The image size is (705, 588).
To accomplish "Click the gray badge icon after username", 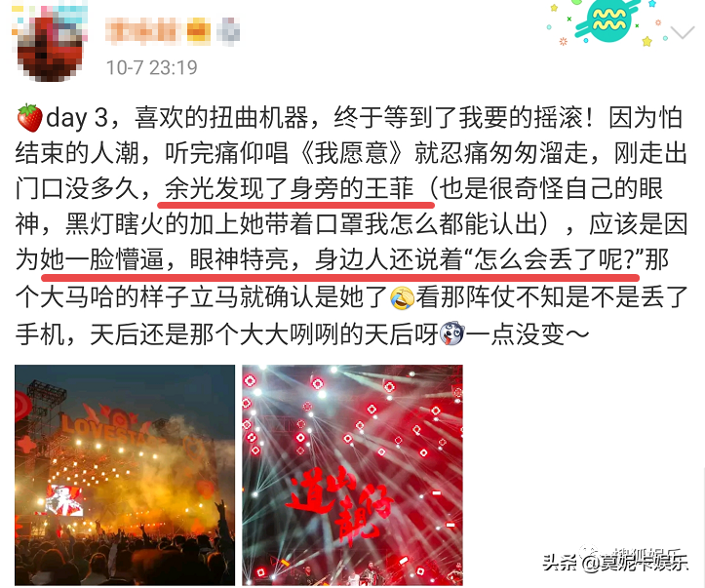I will (228, 32).
